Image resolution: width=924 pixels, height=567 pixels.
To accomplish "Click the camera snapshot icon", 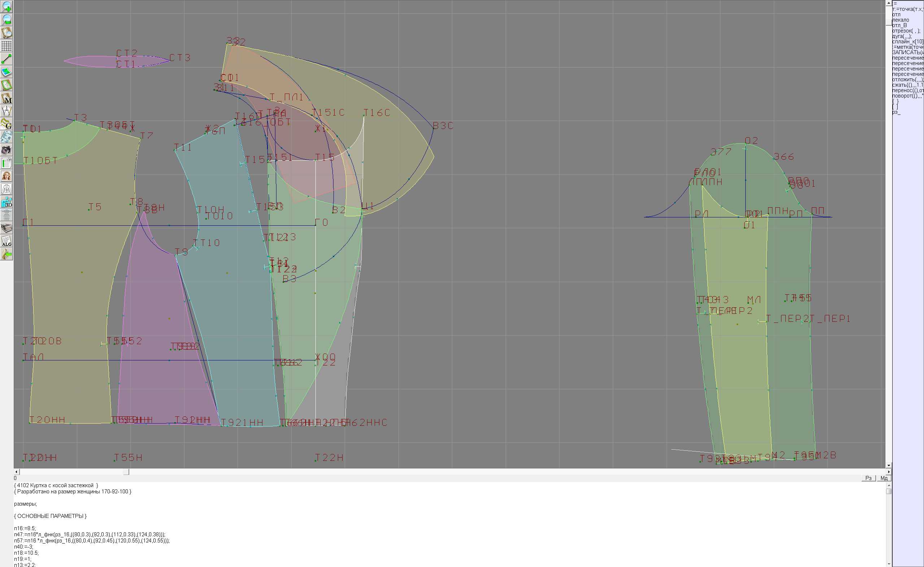I will [7, 150].
